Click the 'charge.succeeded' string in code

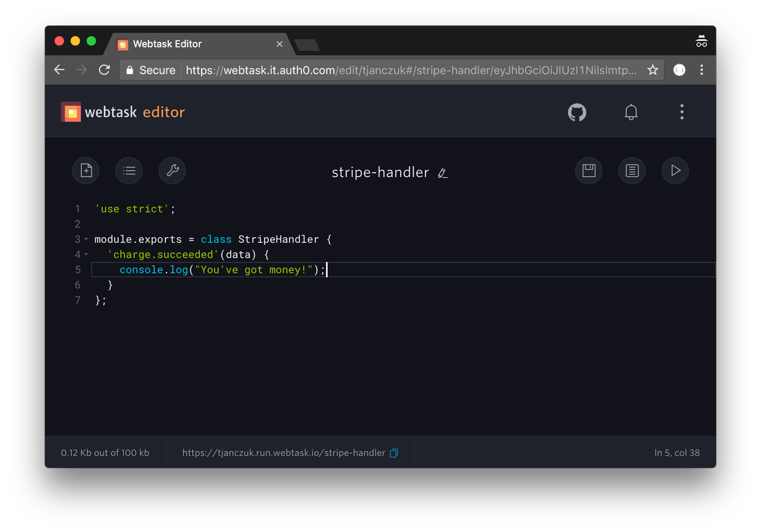pos(163,254)
